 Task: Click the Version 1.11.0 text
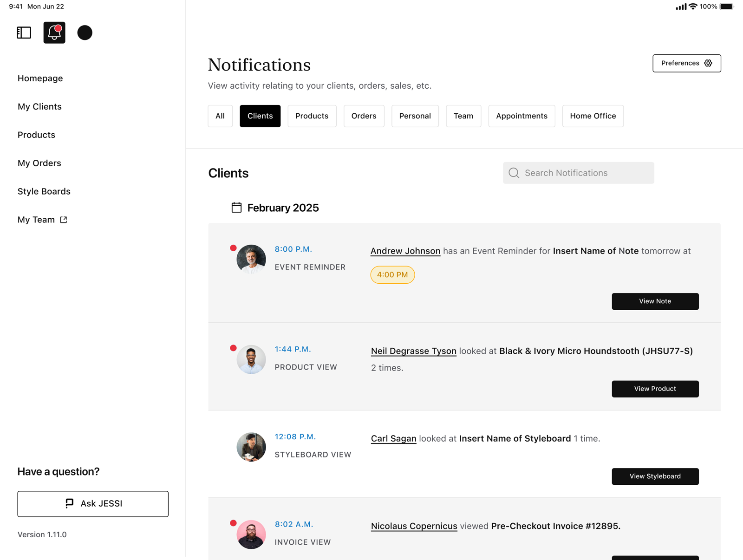coord(42,534)
